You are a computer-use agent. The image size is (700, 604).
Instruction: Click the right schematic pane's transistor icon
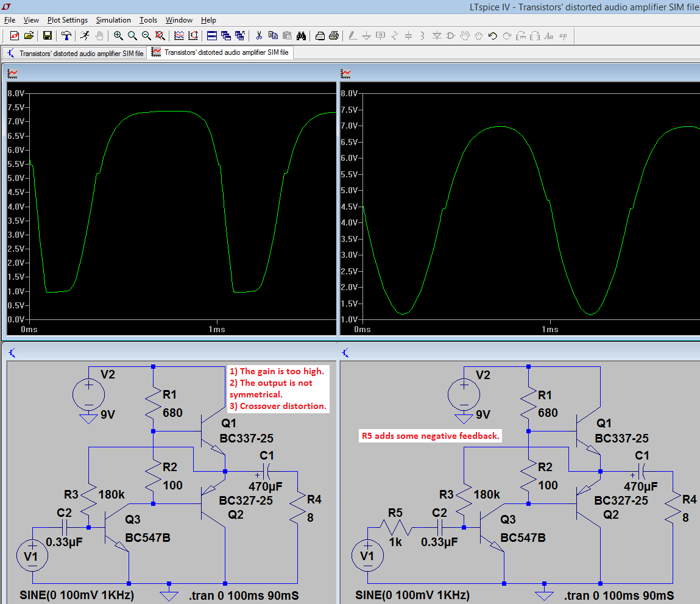coord(345,353)
